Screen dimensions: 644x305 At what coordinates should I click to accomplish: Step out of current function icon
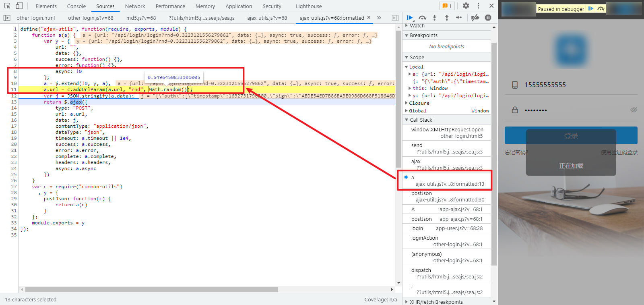click(446, 18)
